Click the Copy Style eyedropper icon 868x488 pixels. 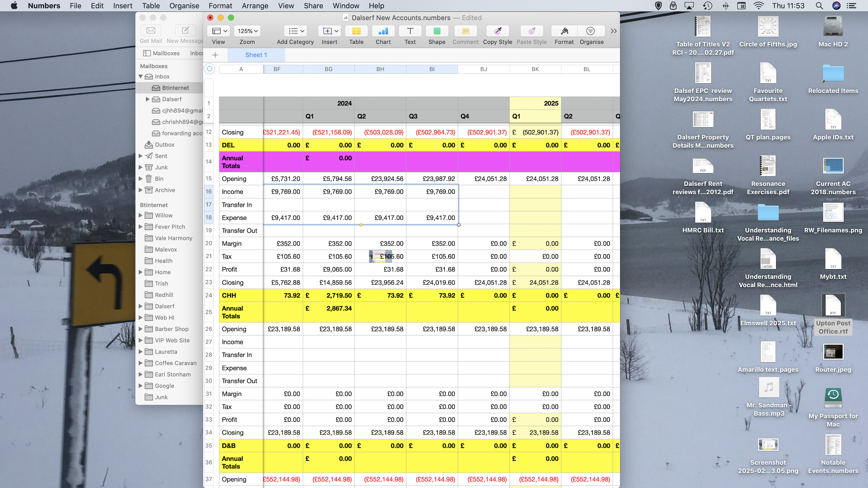[x=497, y=31]
